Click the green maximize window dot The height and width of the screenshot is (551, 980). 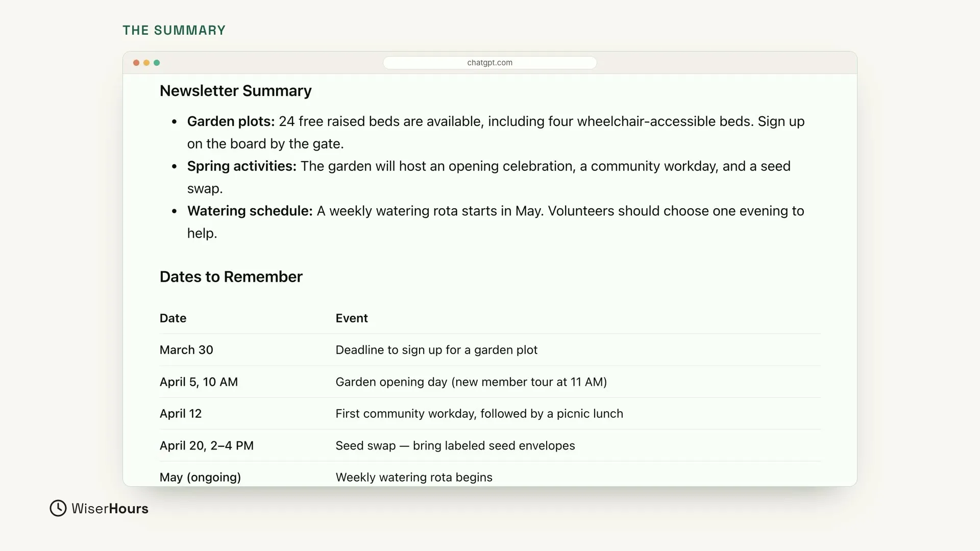tap(157, 63)
